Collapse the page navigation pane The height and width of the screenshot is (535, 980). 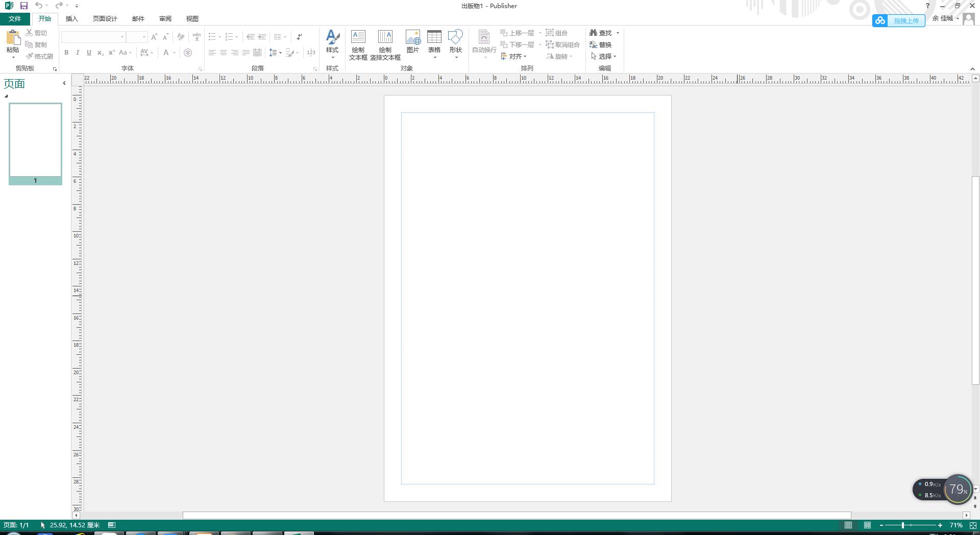coord(64,83)
